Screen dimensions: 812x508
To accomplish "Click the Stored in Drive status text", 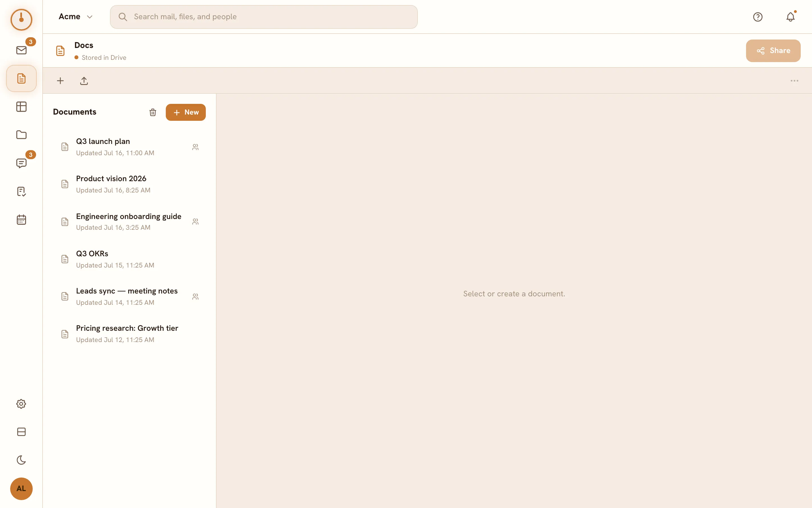I will (x=104, y=58).
